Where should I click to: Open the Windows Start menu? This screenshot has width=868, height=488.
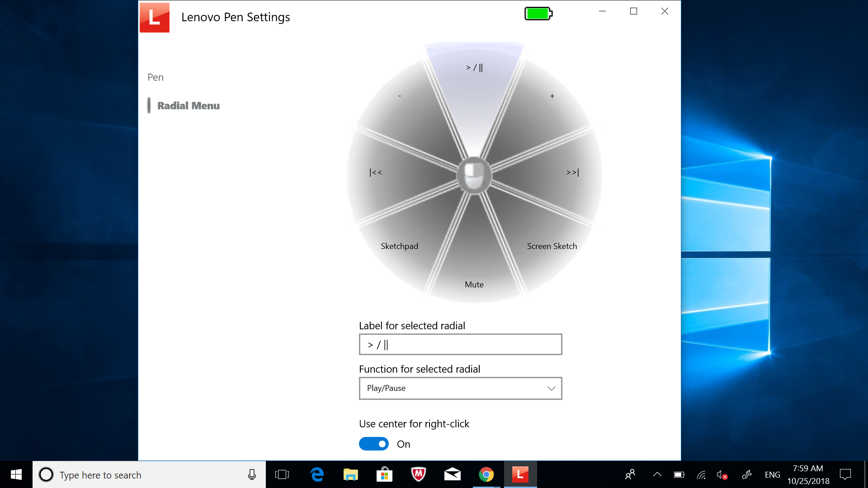point(16,474)
